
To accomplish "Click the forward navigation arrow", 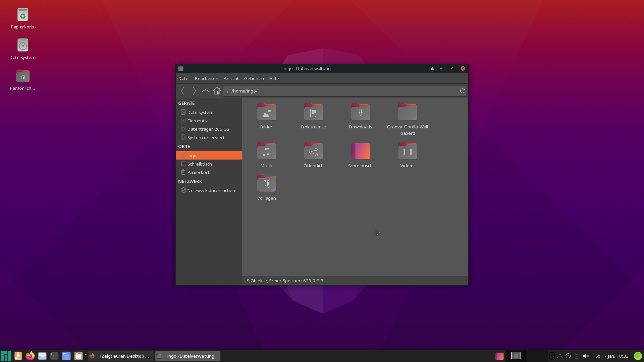I will point(194,91).
